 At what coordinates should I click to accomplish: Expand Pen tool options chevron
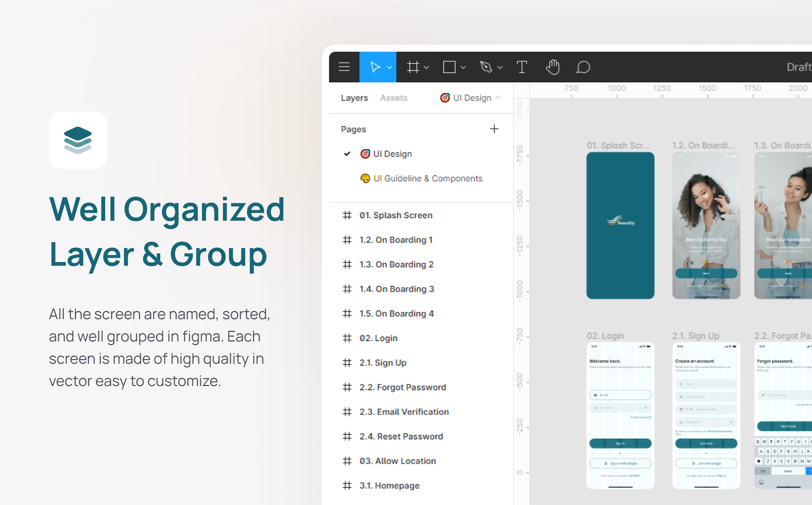[500, 67]
